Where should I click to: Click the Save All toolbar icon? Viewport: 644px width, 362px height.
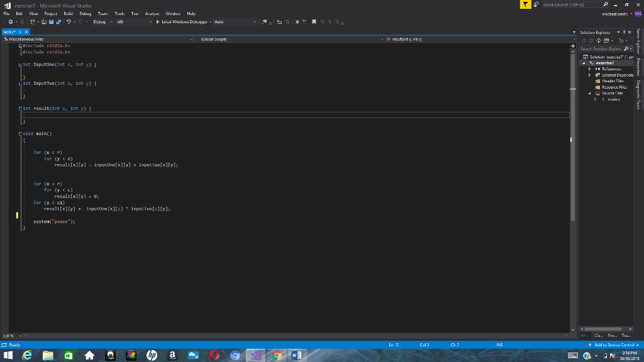(x=57, y=22)
